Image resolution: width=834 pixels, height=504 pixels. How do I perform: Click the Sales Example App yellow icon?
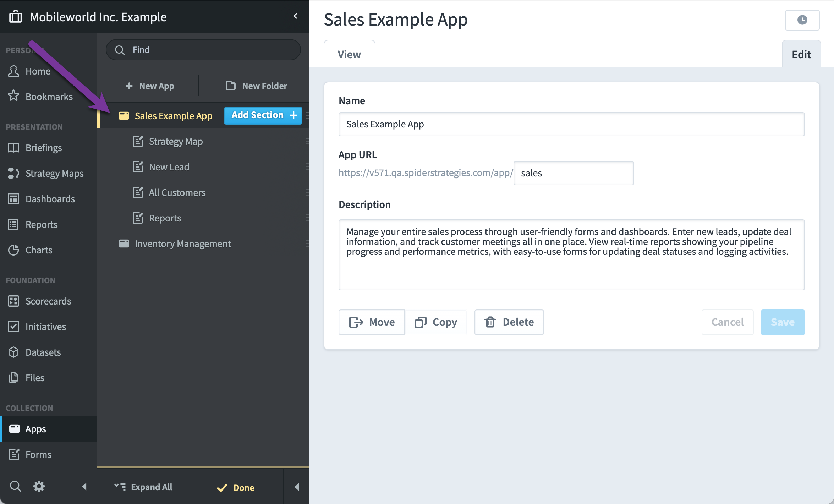pos(124,116)
